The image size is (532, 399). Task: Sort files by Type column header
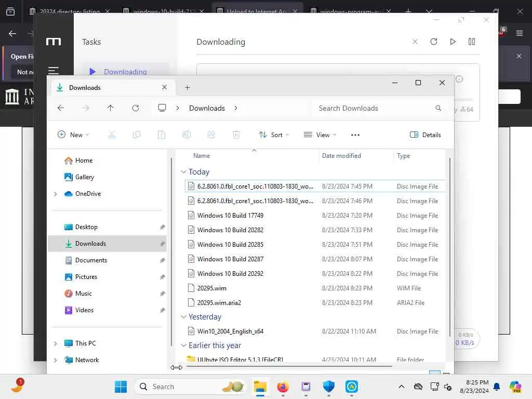(403, 156)
